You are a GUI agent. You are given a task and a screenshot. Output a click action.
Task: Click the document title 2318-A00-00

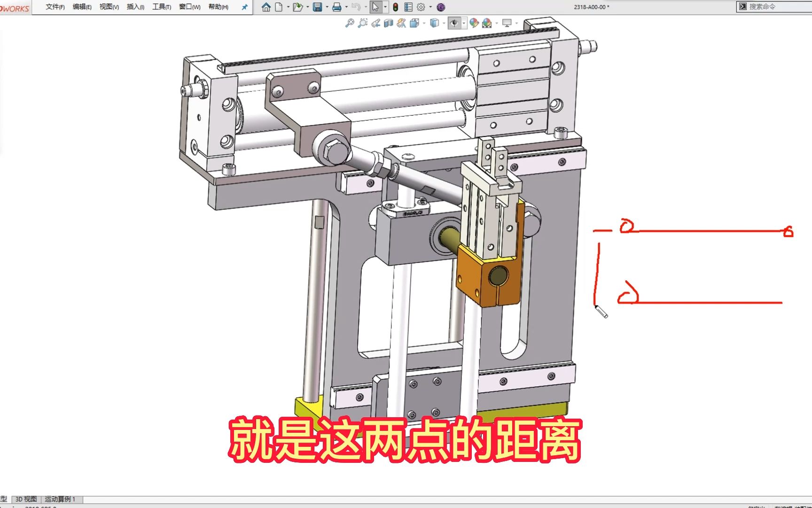pyautogui.click(x=592, y=7)
